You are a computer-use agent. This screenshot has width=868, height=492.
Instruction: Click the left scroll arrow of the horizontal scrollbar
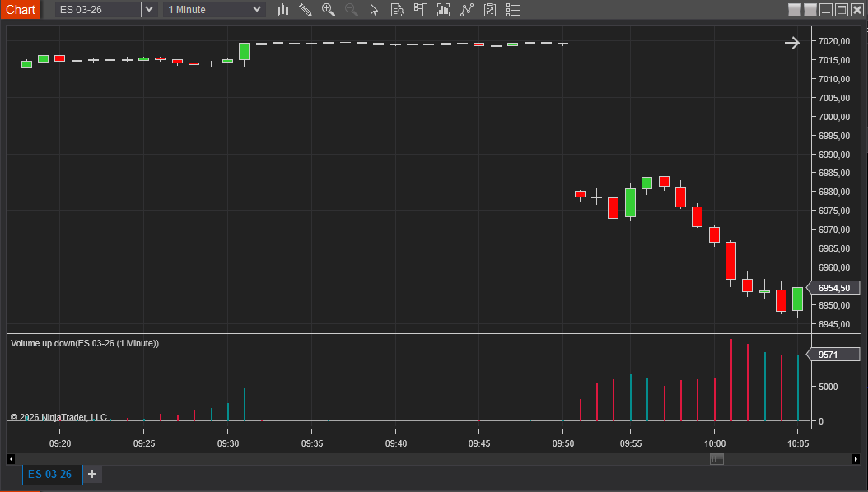coord(11,459)
